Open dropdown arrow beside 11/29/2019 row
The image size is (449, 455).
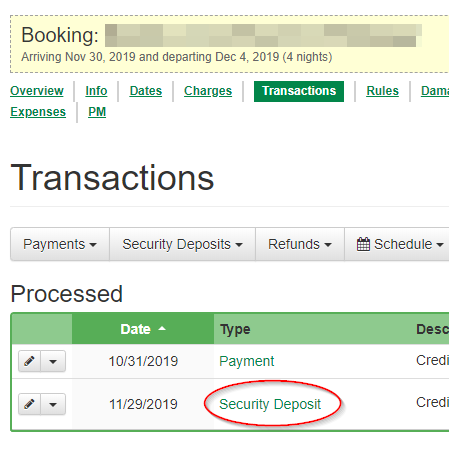[53, 404]
